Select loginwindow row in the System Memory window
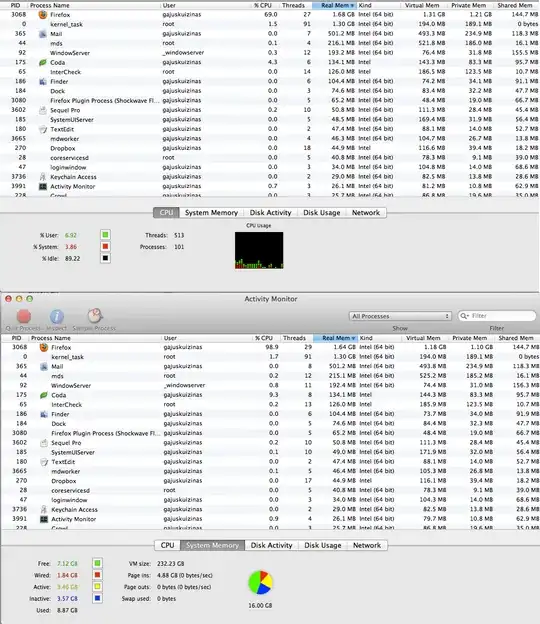 tap(271, 500)
